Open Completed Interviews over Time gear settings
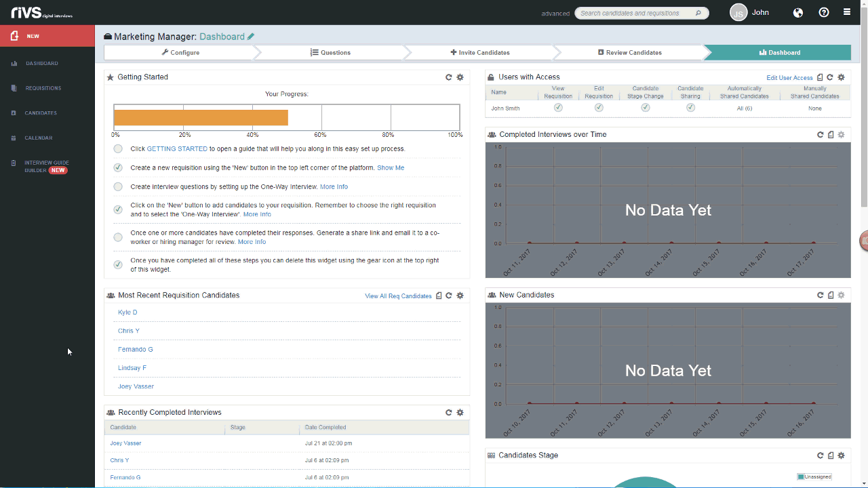Image resolution: width=868 pixels, height=488 pixels. [841, 135]
